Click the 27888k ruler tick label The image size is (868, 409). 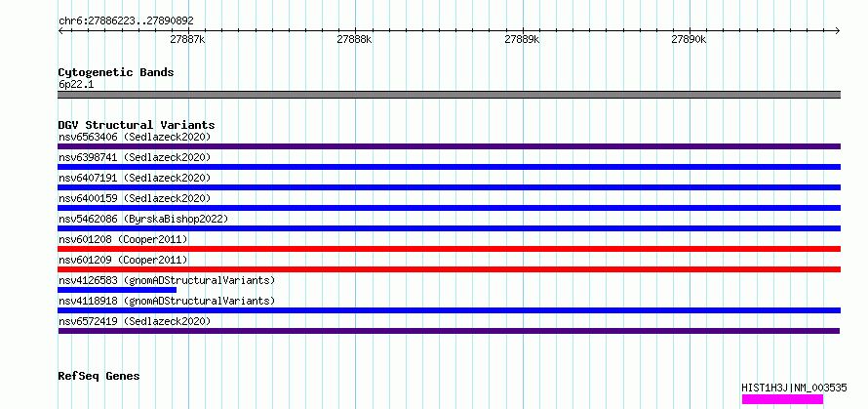pos(354,40)
